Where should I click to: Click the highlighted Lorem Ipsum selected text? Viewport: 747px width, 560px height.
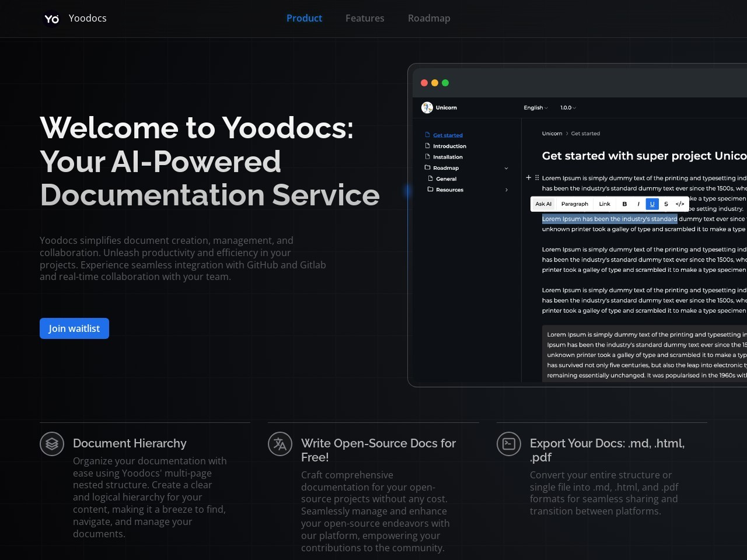[609, 219]
